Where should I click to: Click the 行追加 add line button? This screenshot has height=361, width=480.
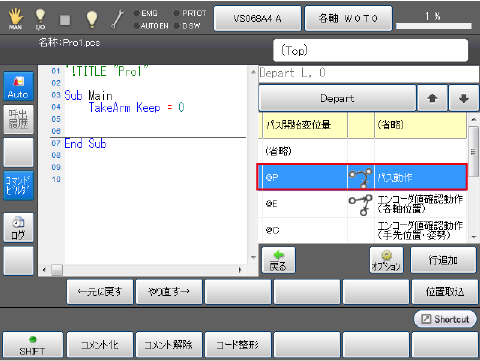(443, 260)
